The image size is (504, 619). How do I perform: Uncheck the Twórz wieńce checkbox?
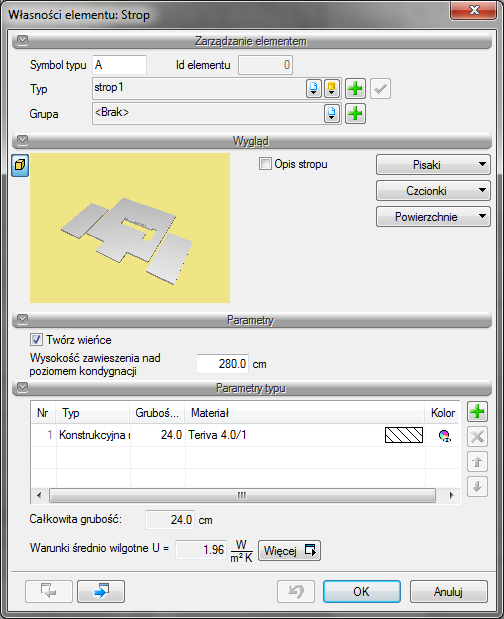click(x=36, y=340)
